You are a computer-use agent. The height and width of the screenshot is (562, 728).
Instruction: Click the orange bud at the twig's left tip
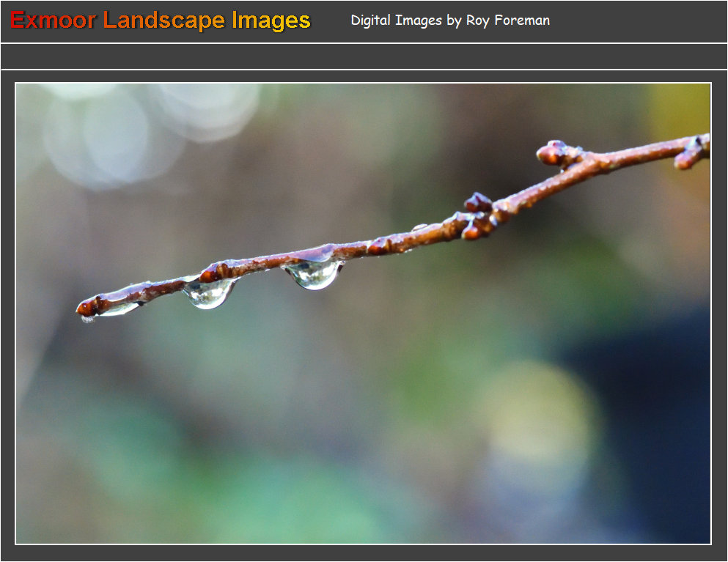pos(87,307)
